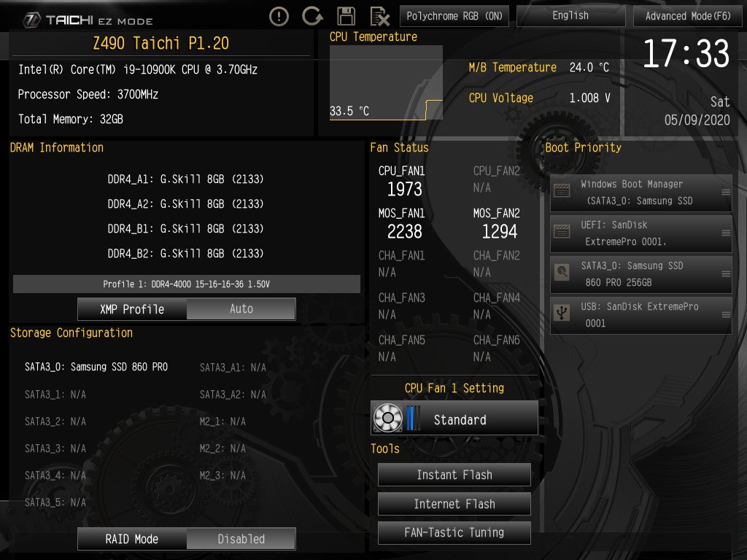Viewport: 747px width, 560px height.
Task: Click the circular arrow load defaults icon
Action: pyautogui.click(x=312, y=16)
